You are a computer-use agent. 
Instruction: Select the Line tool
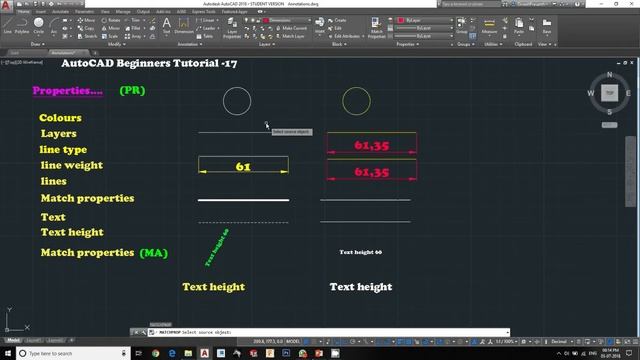tap(7, 25)
